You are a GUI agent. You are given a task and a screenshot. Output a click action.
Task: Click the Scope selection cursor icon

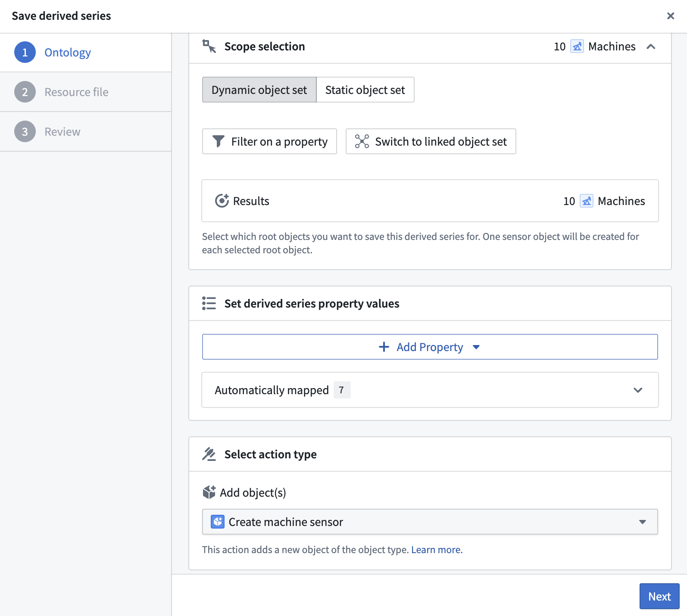tap(209, 46)
